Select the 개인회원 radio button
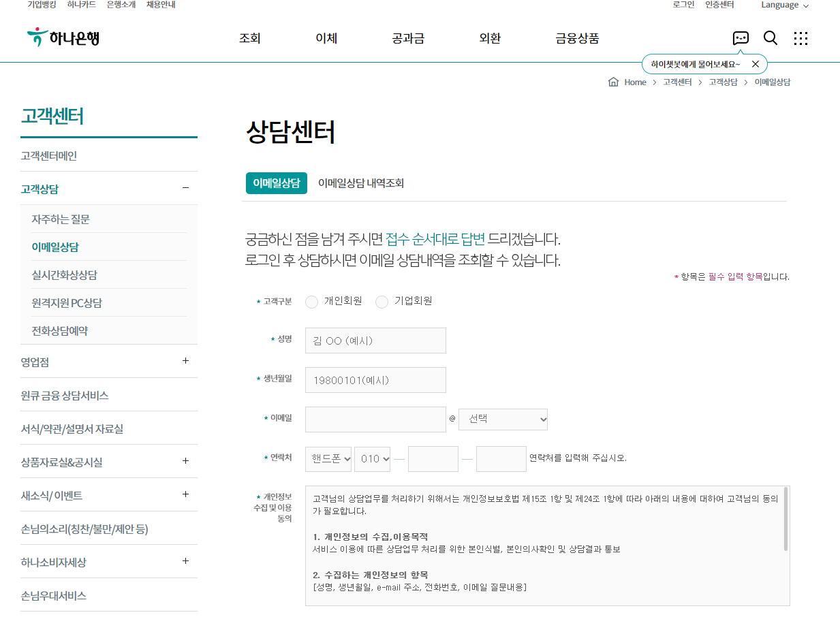 (311, 302)
